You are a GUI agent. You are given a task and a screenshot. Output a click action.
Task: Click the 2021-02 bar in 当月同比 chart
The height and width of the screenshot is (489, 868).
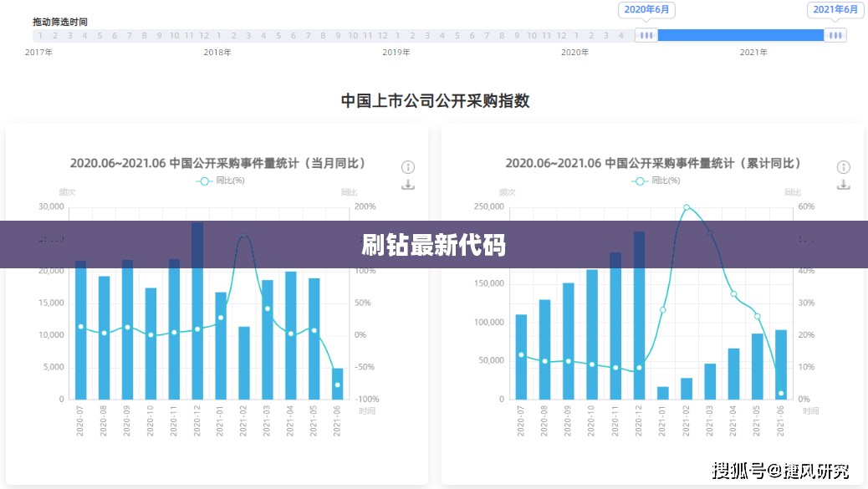[x=244, y=363]
